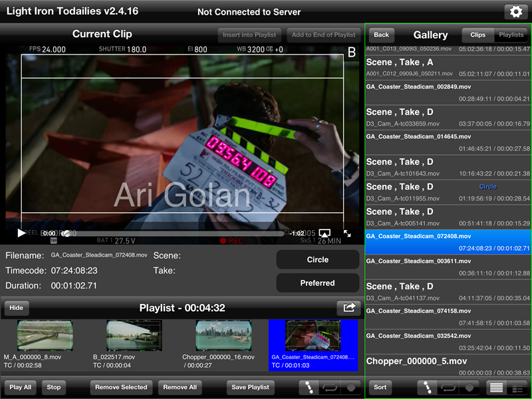Select gallery clip D3_Cam_A-tc101643.mov

click(448, 168)
